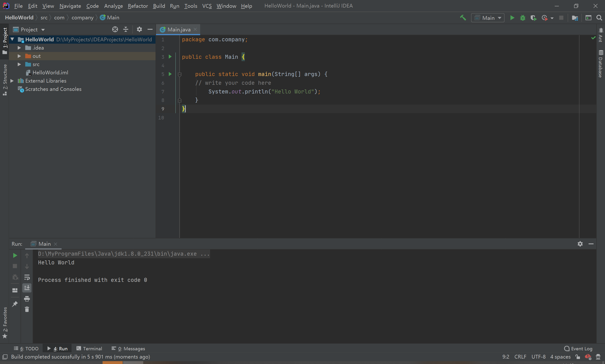Open the Run panel settings gear
The image size is (605, 364).
click(x=580, y=244)
